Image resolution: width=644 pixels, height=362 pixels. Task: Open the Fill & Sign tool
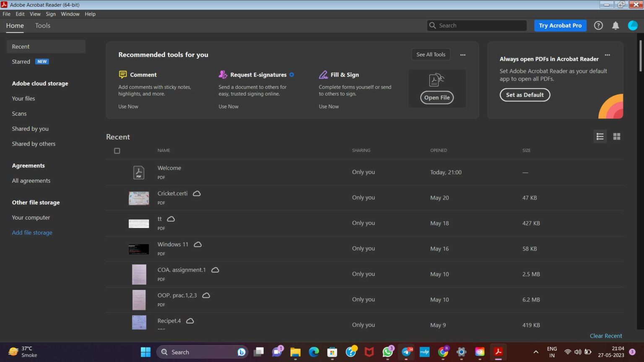click(345, 75)
